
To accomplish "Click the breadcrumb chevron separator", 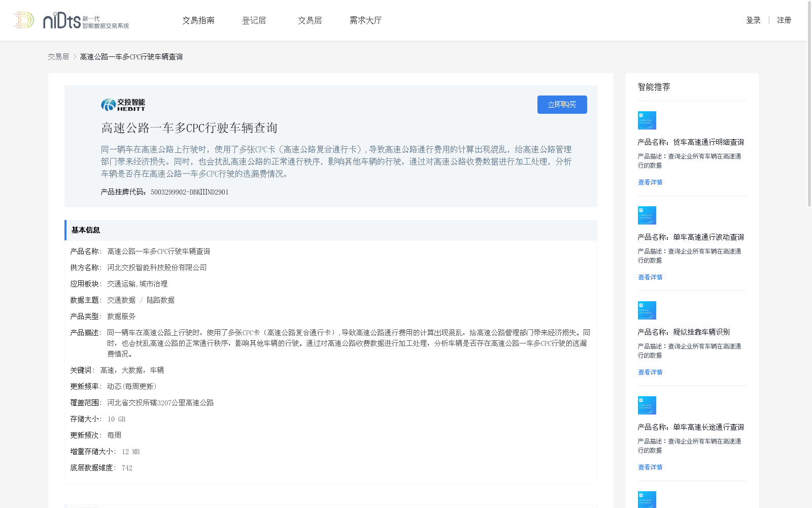I will tap(75, 57).
